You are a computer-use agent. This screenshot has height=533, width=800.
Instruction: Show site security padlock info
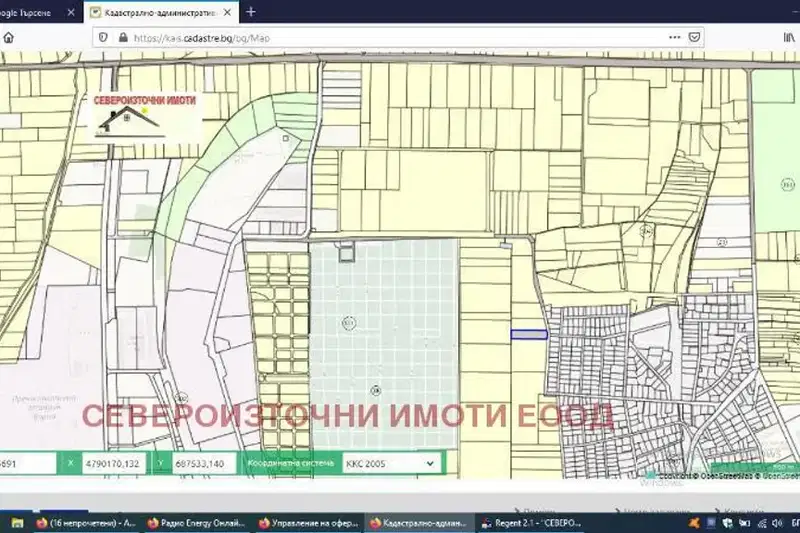[x=123, y=38]
